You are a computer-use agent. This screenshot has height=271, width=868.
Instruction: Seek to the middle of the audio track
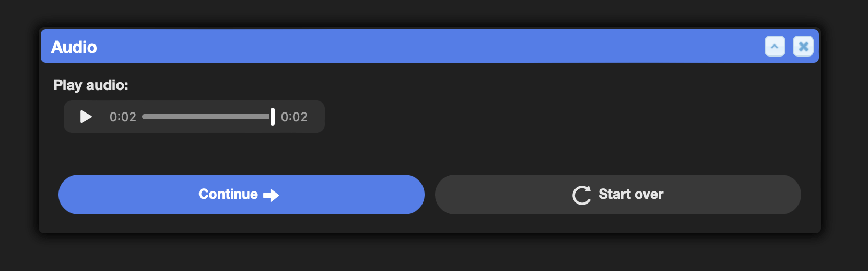tap(207, 117)
